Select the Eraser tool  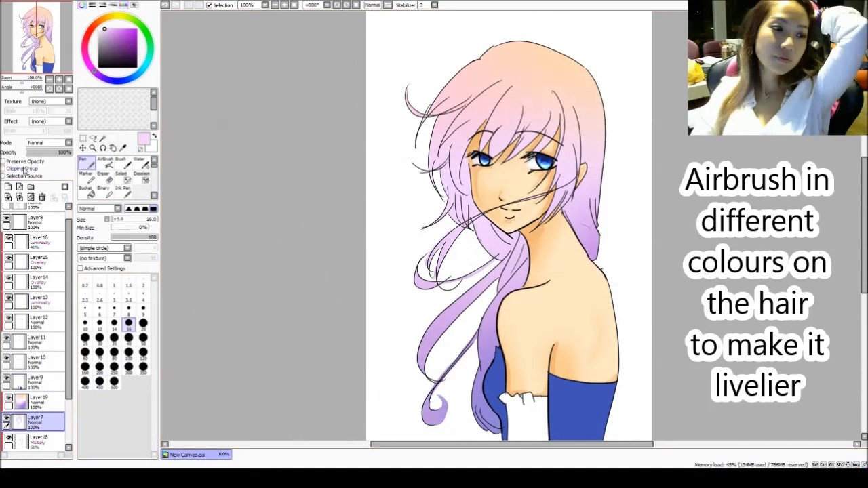[105, 177]
